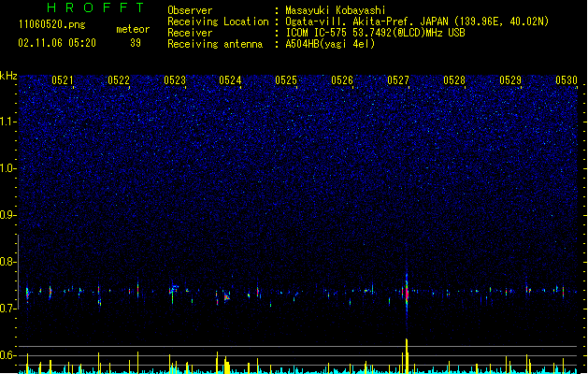Viewport: 588px width, 374px height.
Task: Click the meteor count 39
Action: pyautogui.click(x=136, y=43)
